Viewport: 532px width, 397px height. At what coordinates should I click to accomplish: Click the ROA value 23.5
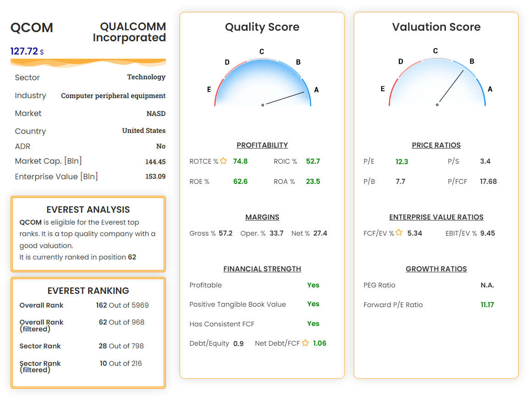[x=313, y=182]
